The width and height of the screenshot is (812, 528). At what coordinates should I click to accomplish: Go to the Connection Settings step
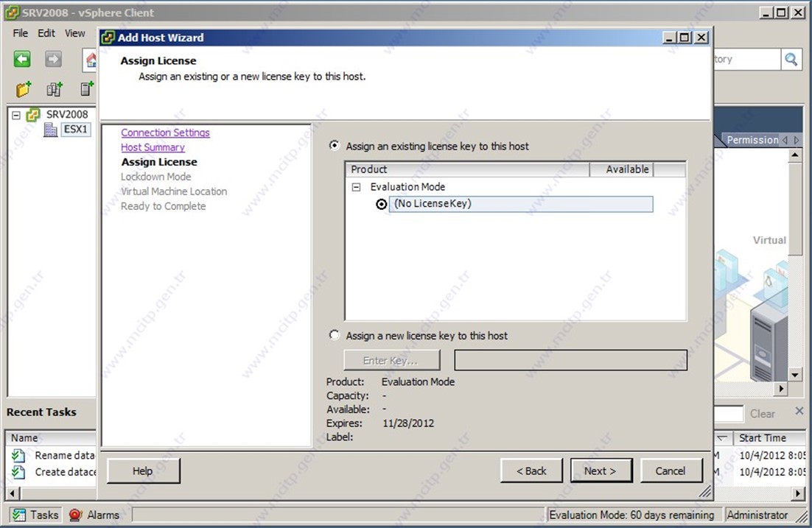[165, 133]
